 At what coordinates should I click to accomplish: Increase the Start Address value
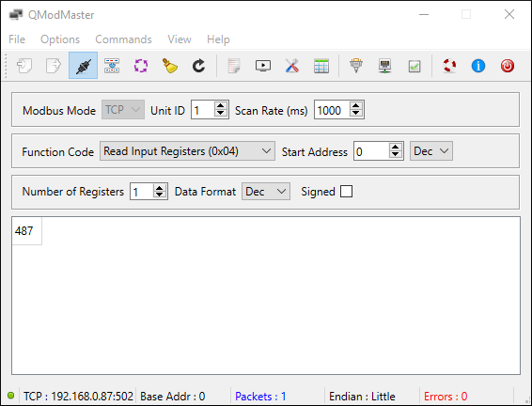click(396, 147)
